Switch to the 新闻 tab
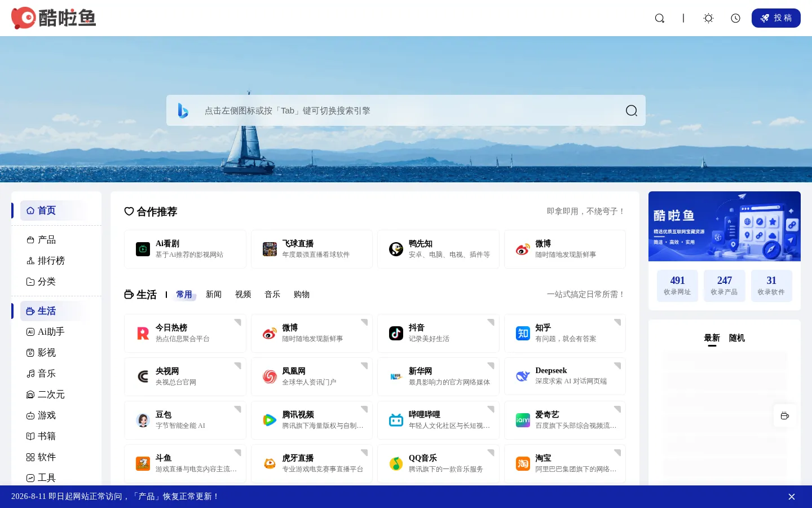Viewport: 812px width, 508px height. pos(214,295)
